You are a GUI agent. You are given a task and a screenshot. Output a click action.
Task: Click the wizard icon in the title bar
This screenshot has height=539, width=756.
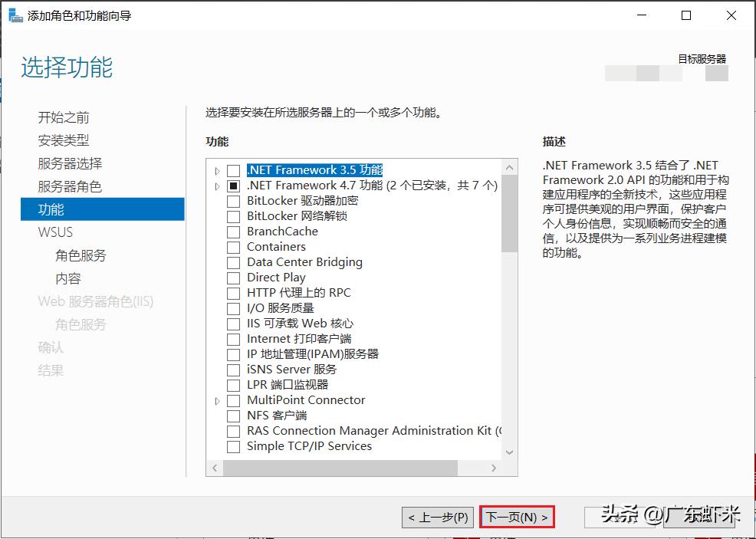[14, 15]
